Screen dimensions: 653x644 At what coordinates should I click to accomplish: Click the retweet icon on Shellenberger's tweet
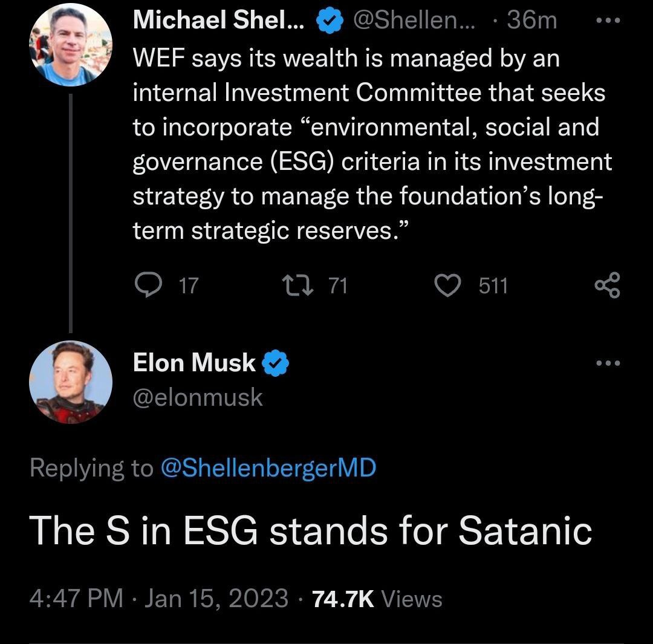click(x=297, y=285)
